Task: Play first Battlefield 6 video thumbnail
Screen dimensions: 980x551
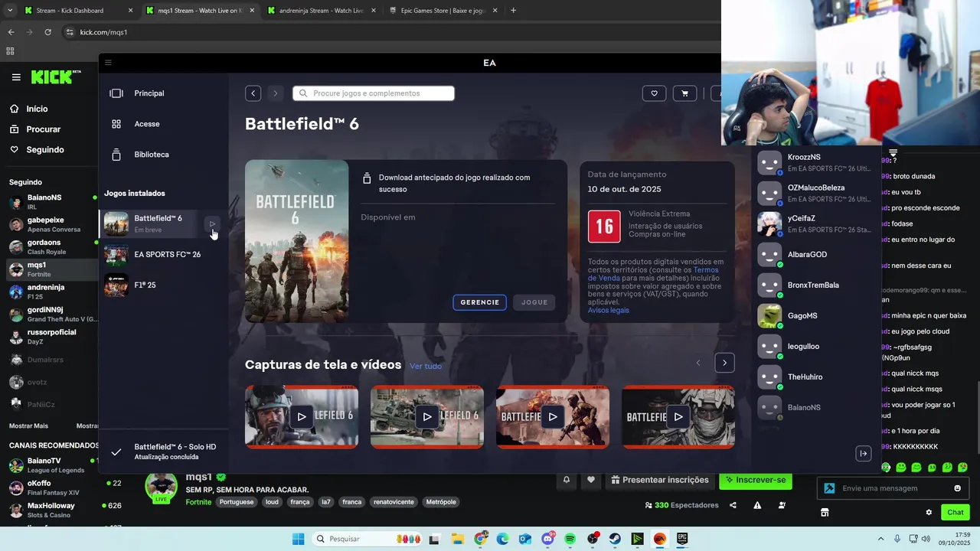Action: click(x=302, y=417)
